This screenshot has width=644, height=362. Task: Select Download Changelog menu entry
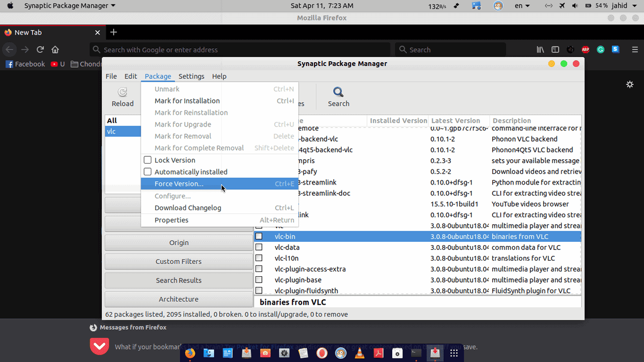click(x=219, y=208)
